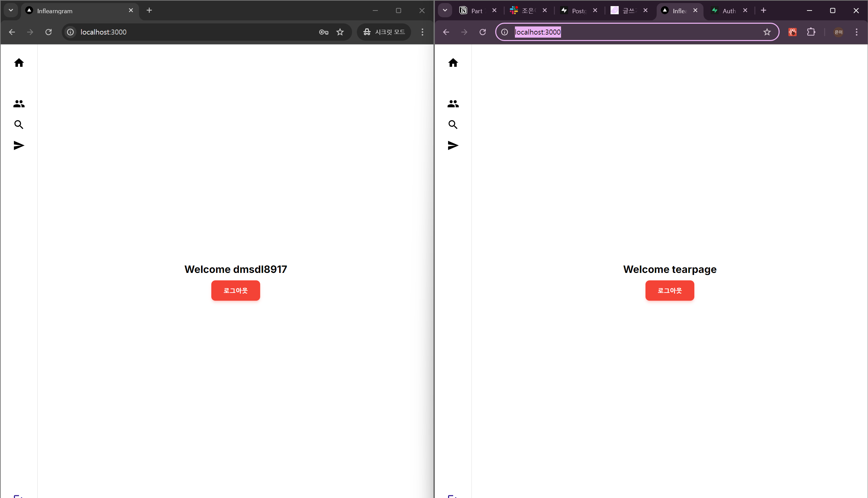The height and width of the screenshot is (498, 868).
Task: Open new tab in right browser window
Action: (763, 10)
